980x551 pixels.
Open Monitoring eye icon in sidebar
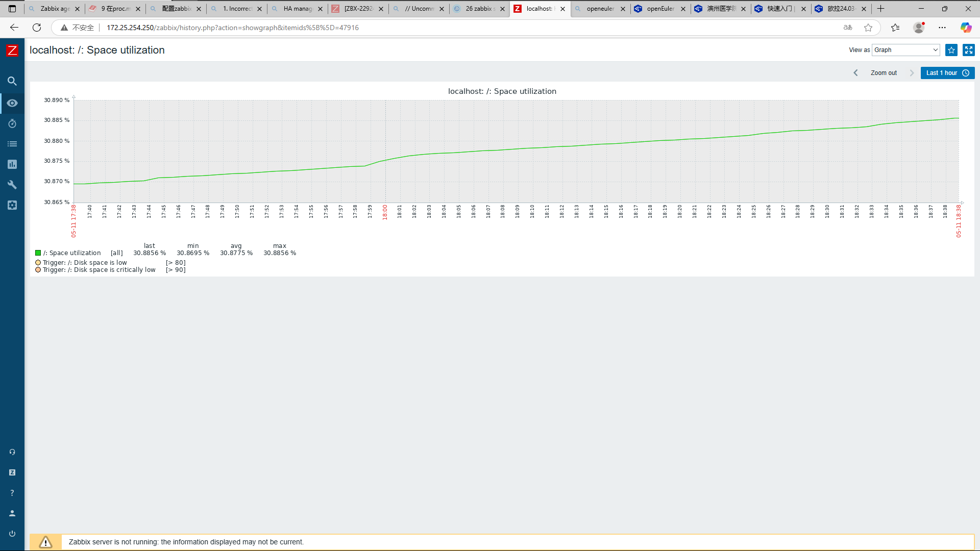point(12,103)
